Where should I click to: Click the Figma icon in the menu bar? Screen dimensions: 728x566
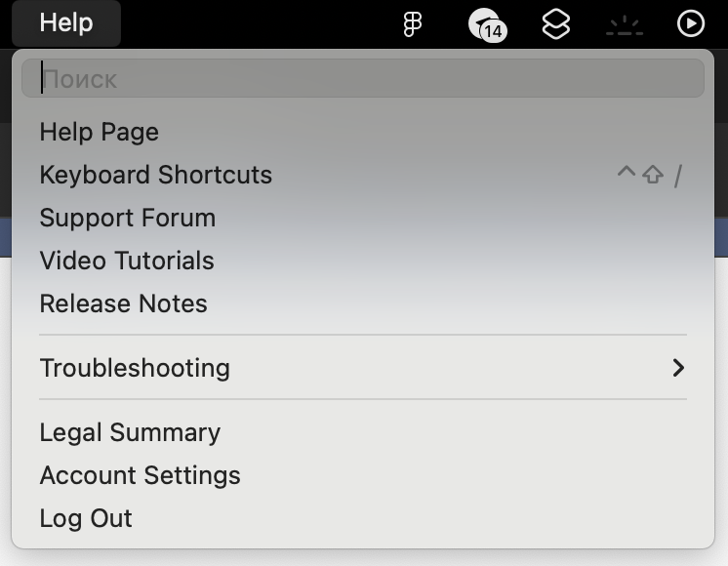click(412, 23)
